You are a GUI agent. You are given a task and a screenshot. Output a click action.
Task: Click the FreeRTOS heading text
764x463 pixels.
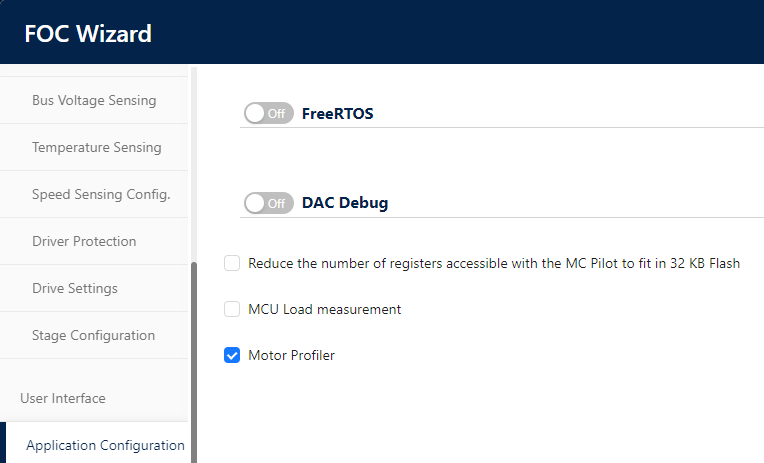point(337,113)
